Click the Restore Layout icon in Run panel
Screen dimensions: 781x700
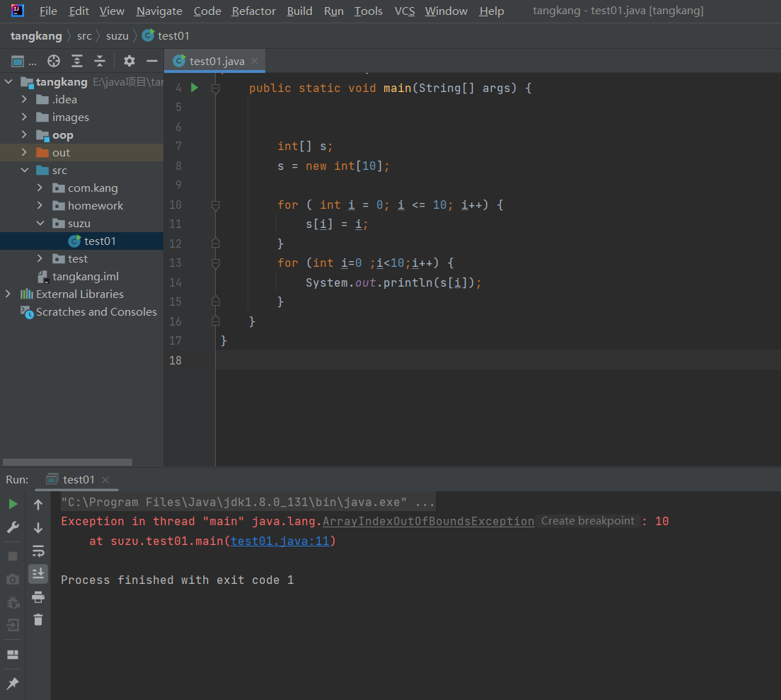click(x=13, y=655)
